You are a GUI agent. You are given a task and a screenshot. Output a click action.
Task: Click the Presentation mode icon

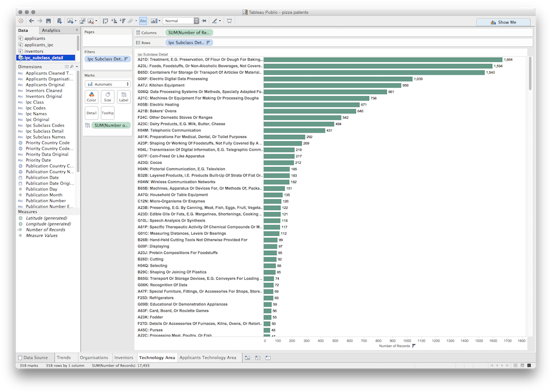[229, 21]
